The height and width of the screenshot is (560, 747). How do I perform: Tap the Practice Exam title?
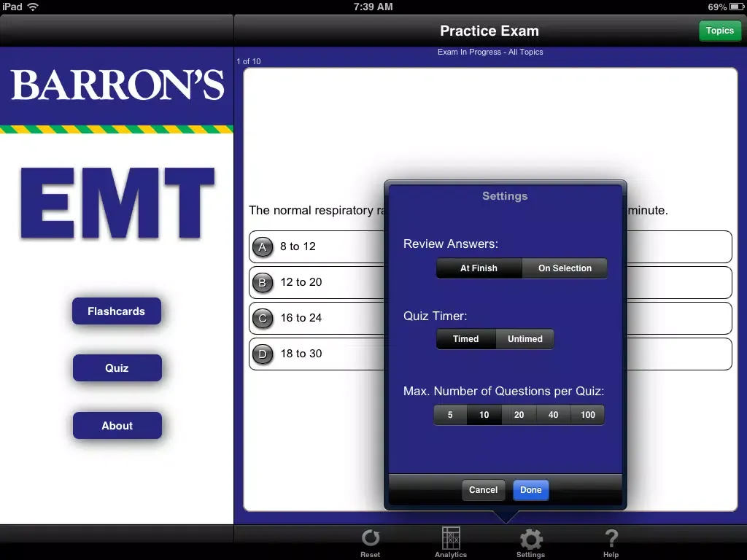[x=489, y=31]
